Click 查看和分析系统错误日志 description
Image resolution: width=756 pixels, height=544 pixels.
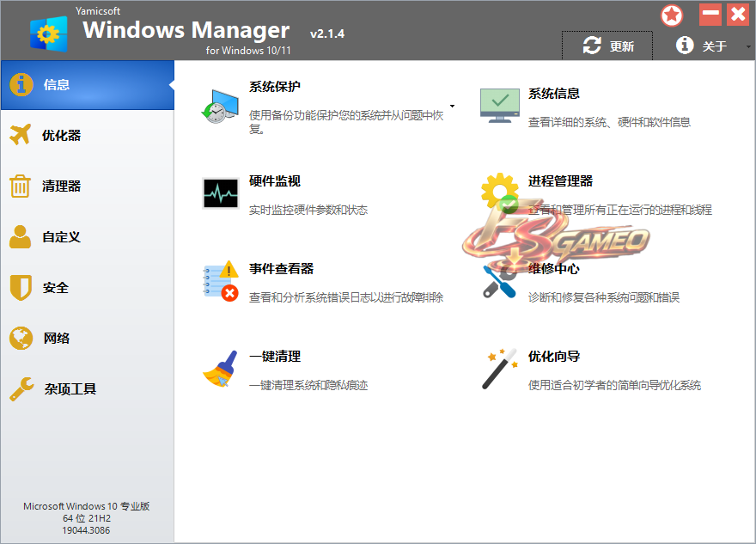346,297
